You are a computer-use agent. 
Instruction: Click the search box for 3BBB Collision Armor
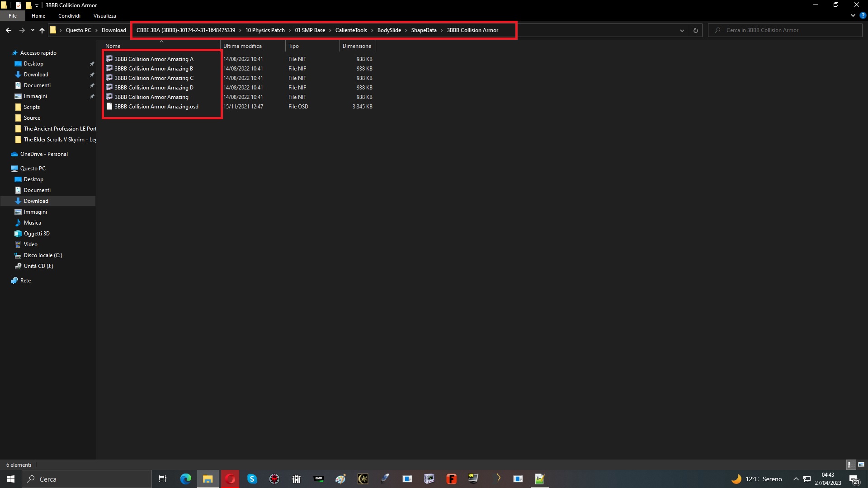[785, 30]
